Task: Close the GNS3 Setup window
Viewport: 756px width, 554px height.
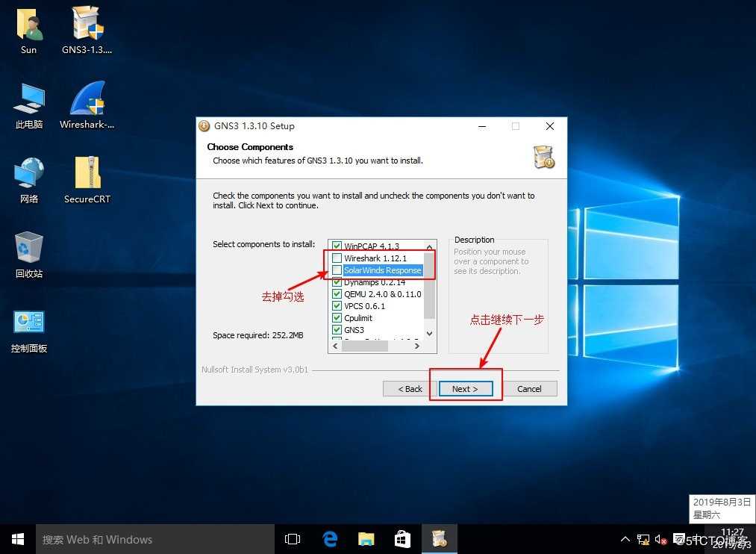Action: (549, 126)
